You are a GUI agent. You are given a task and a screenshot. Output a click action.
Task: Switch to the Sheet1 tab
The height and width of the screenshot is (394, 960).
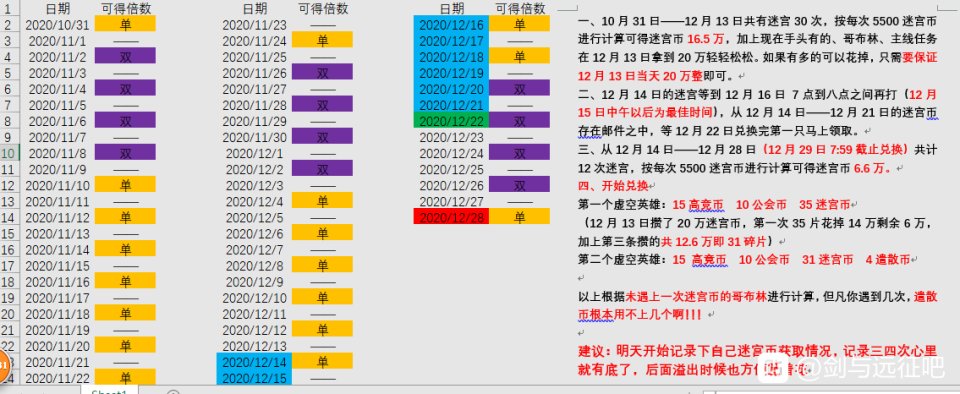109,391
